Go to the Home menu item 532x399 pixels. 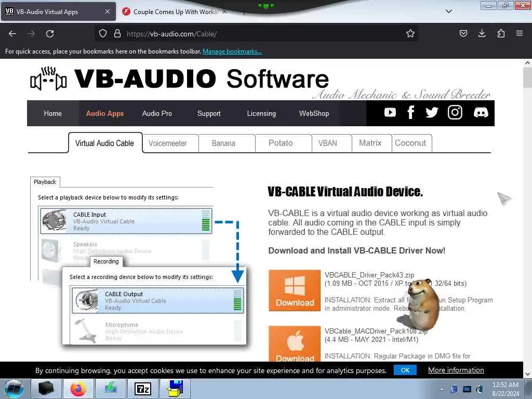(x=53, y=113)
